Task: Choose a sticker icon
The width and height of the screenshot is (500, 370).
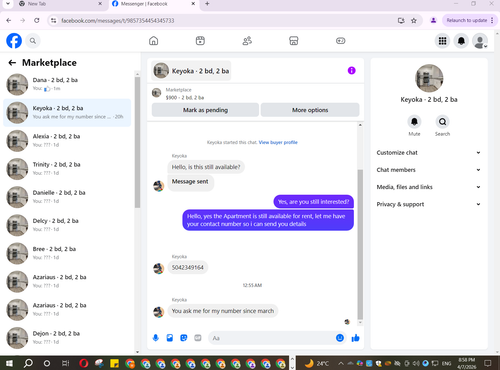Action: (x=184, y=338)
